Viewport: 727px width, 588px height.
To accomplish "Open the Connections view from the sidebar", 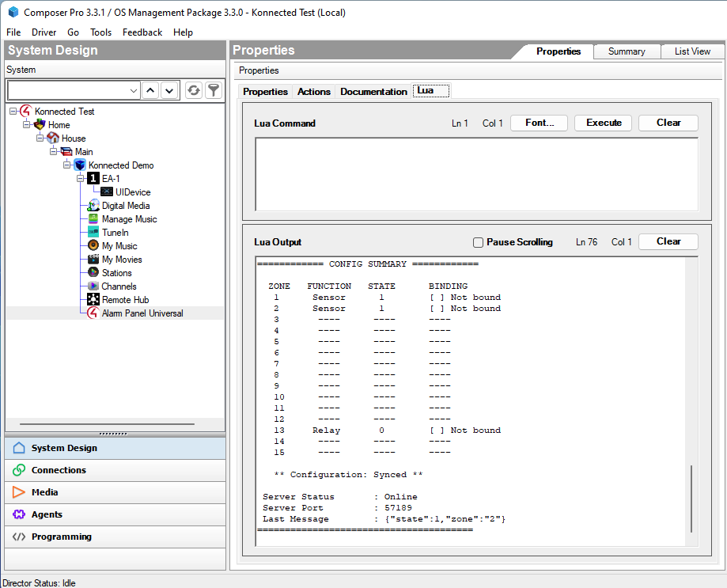I will (x=58, y=469).
